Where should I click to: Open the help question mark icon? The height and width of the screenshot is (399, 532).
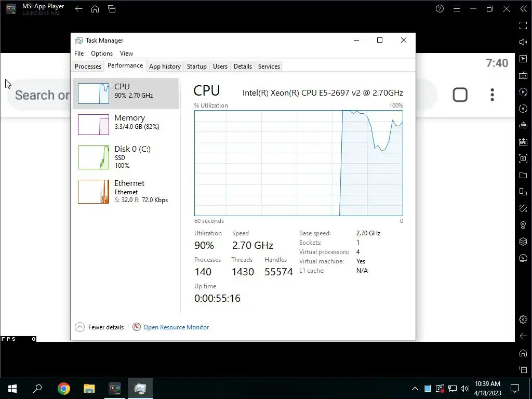pyautogui.click(x=440, y=9)
